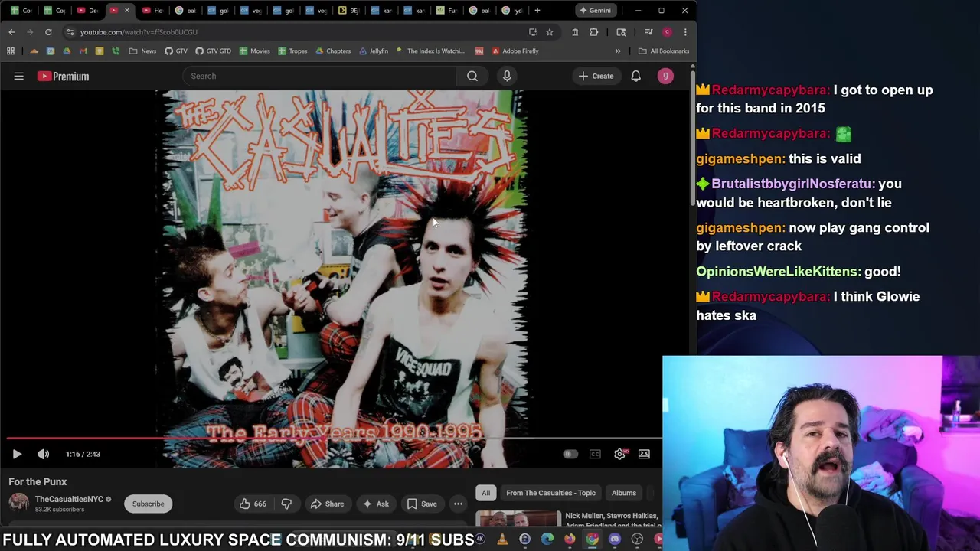Click the search magnifier button
980x551 pixels.
click(x=472, y=76)
